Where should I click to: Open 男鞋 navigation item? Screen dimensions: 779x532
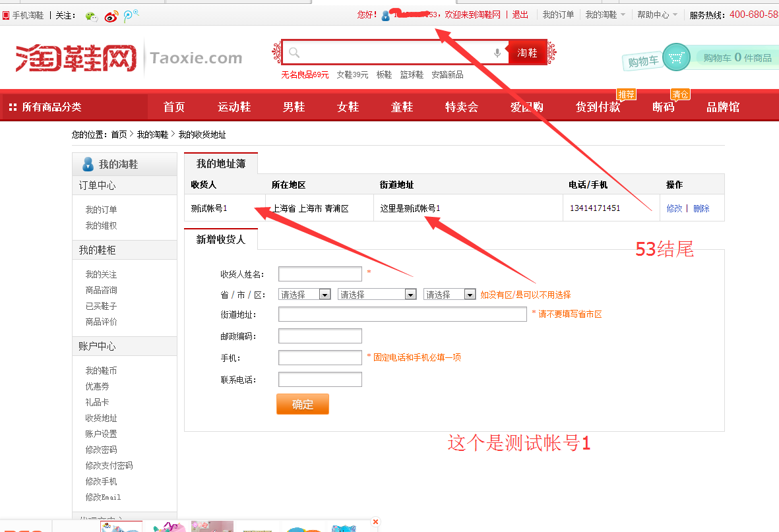[294, 107]
